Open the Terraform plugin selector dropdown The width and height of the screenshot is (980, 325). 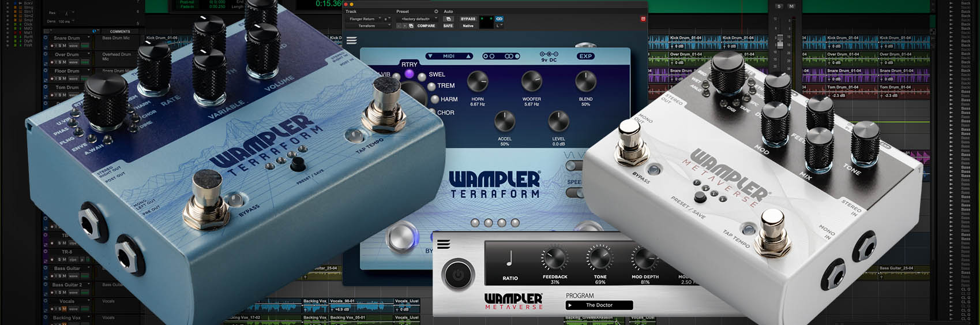369,26
